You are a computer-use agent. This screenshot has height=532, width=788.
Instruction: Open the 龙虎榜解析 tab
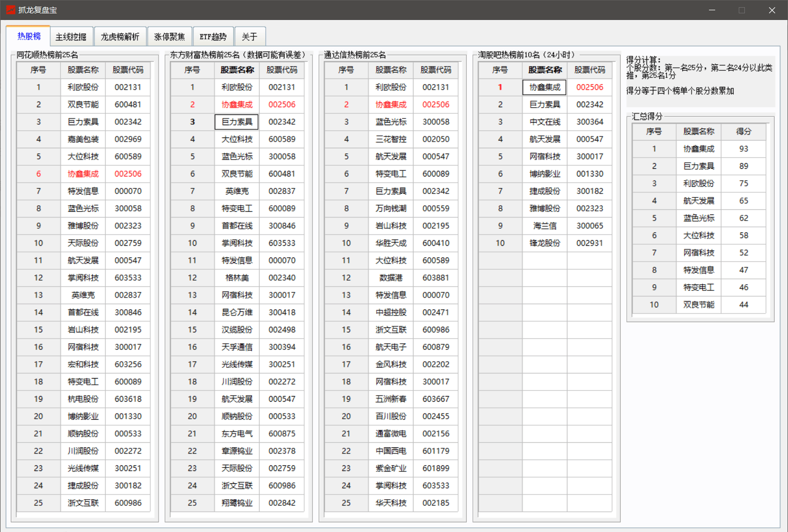click(x=120, y=37)
